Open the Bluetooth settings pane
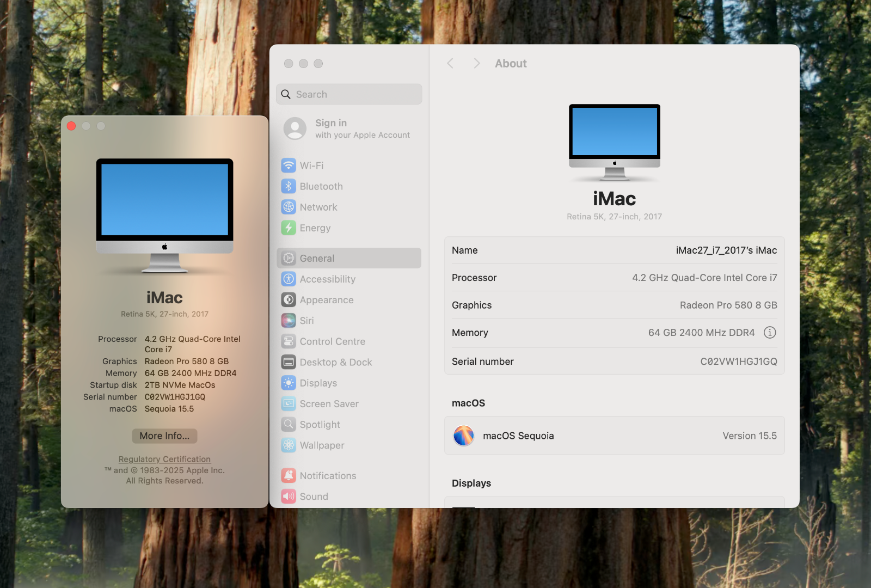Viewport: 871px width, 588px height. (x=349, y=186)
